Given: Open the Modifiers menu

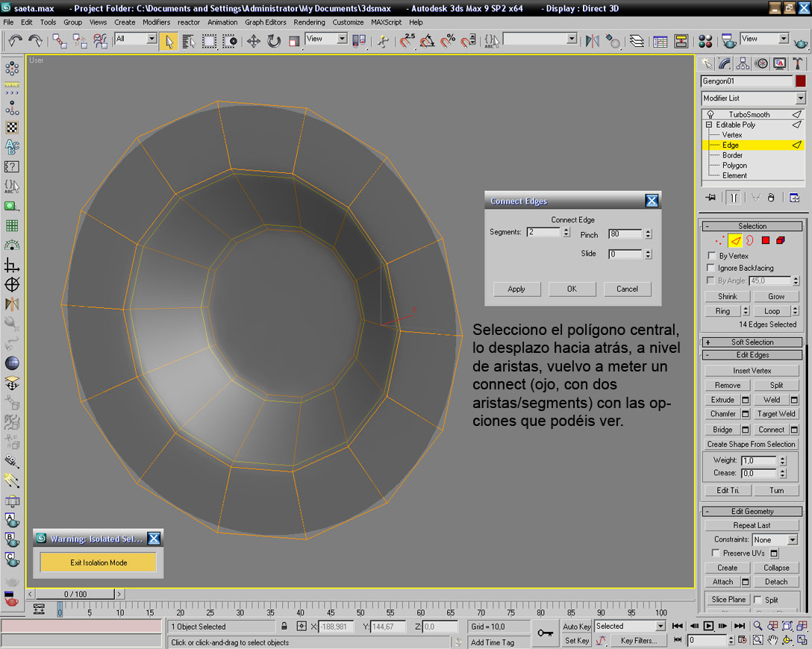Looking at the screenshot, I should pyautogui.click(x=156, y=22).
